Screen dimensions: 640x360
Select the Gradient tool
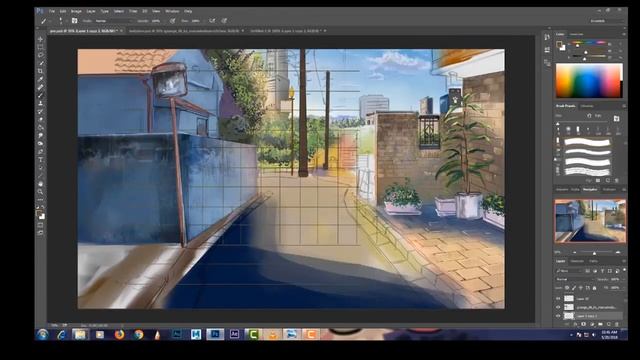40,127
